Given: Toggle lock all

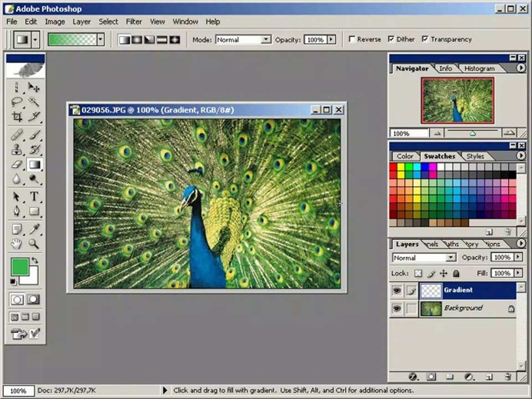Looking at the screenshot, I should [x=456, y=273].
